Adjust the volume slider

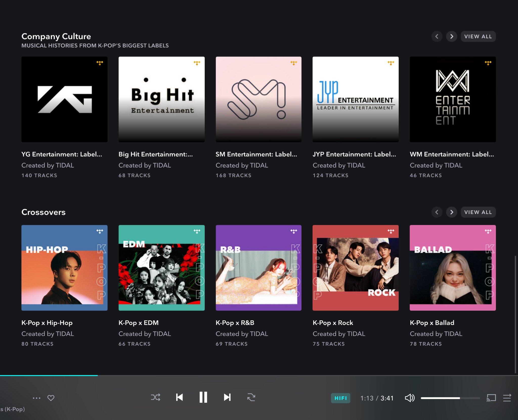pyautogui.click(x=450, y=398)
